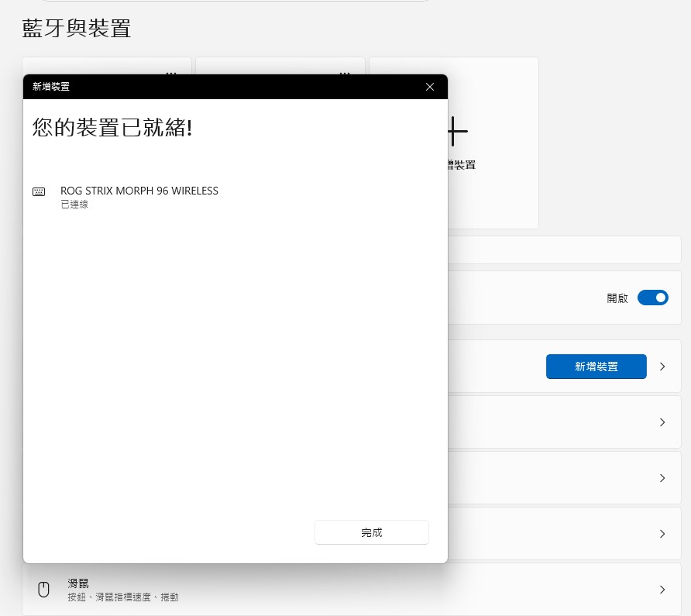This screenshot has width=691, height=616.
Task: Click the 完成 button
Action: click(372, 532)
